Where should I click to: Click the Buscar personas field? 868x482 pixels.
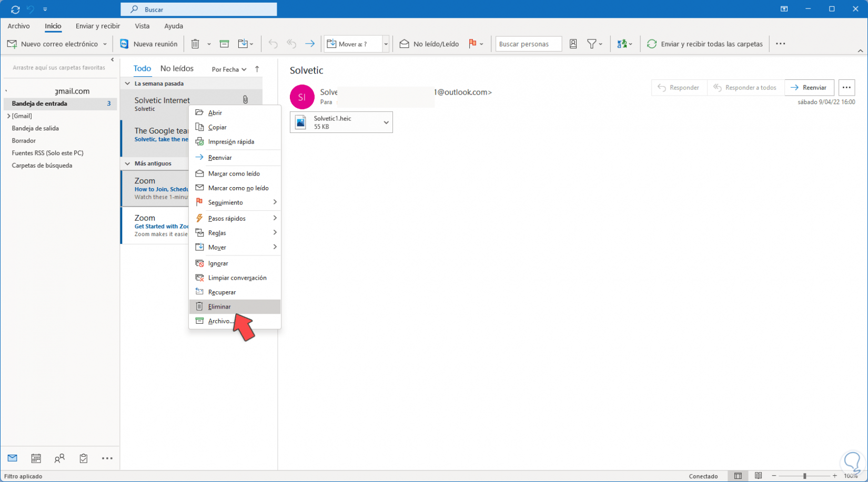coord(529,44)
